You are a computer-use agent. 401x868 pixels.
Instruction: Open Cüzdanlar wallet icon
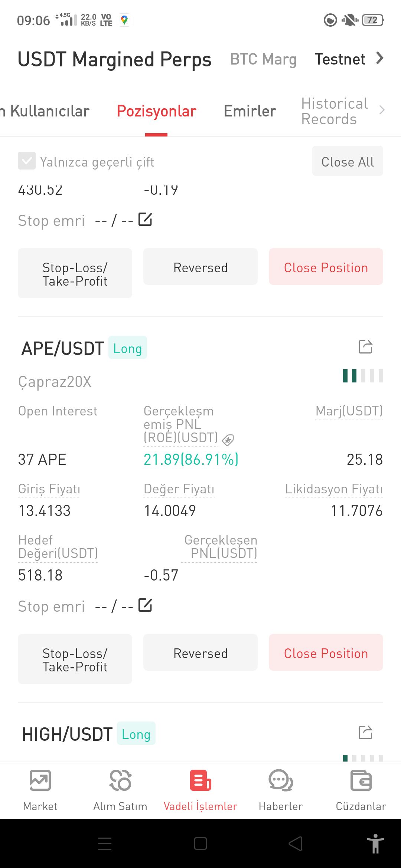tap(361, 780)
